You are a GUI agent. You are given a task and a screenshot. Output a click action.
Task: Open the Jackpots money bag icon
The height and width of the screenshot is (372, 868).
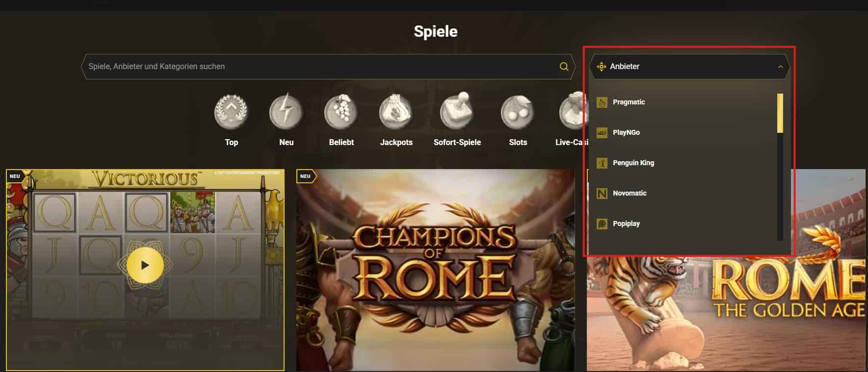coord(396,112)
